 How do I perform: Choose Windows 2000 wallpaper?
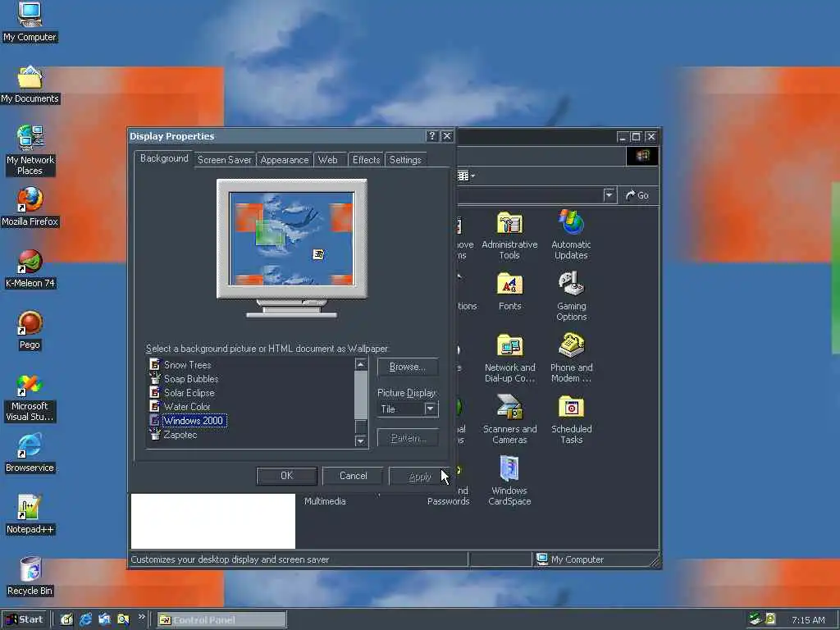click(193, 421)
